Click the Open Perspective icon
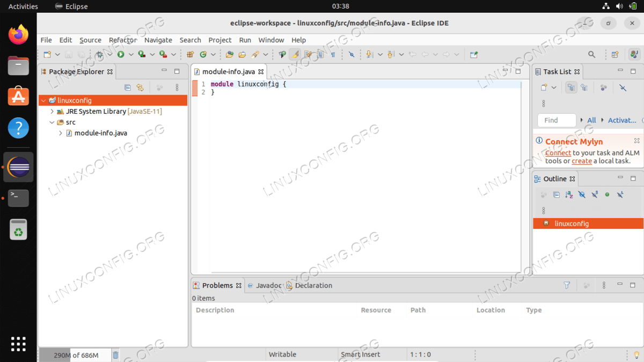The image size is (644, 362). 615,54
